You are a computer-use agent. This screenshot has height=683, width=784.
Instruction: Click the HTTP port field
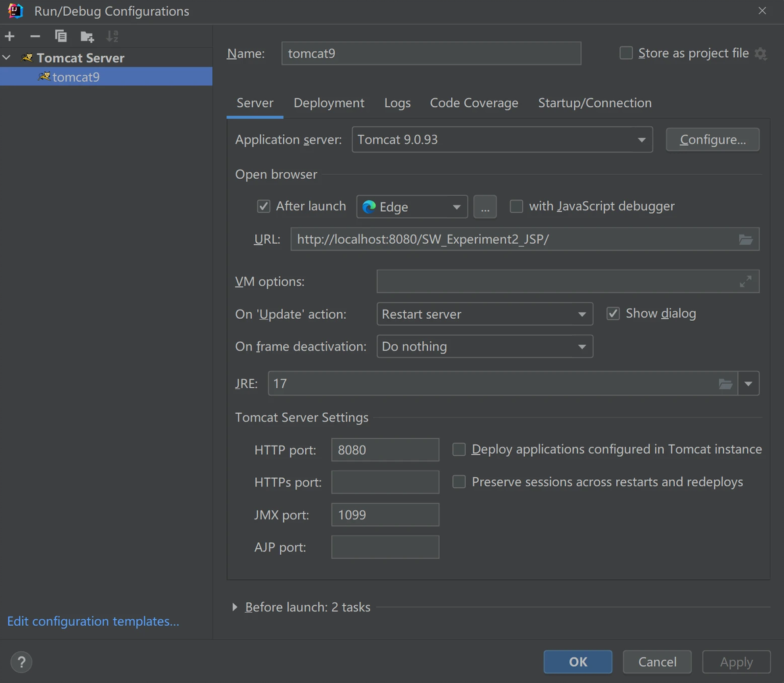pyautogui.click(x=385, y=450)
